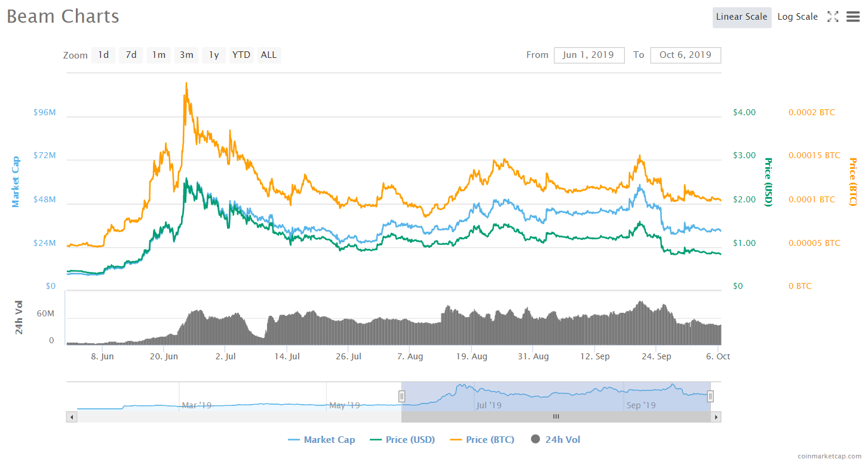
Task: Switch to Linear Scale
Action: pos(741,17)
